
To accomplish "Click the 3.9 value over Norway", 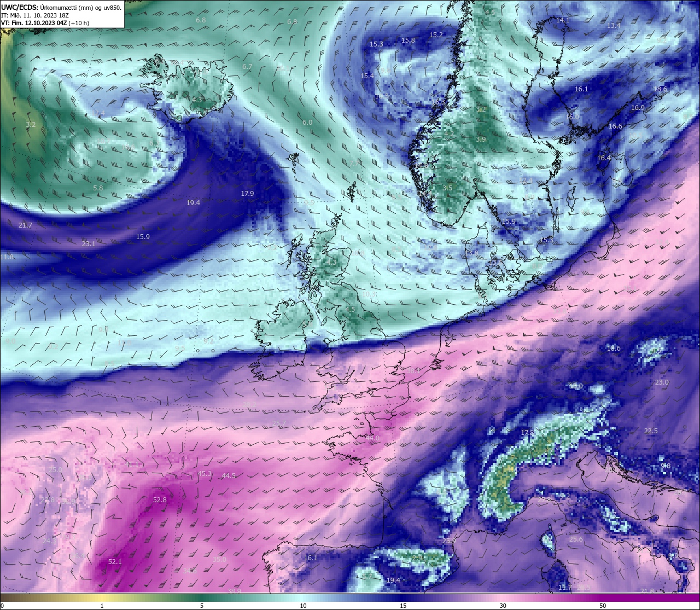I will [481, 140].
